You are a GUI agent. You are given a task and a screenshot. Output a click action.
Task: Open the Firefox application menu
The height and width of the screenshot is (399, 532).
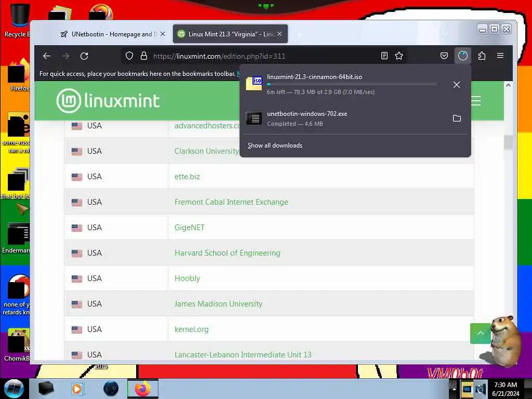point(500,56)
